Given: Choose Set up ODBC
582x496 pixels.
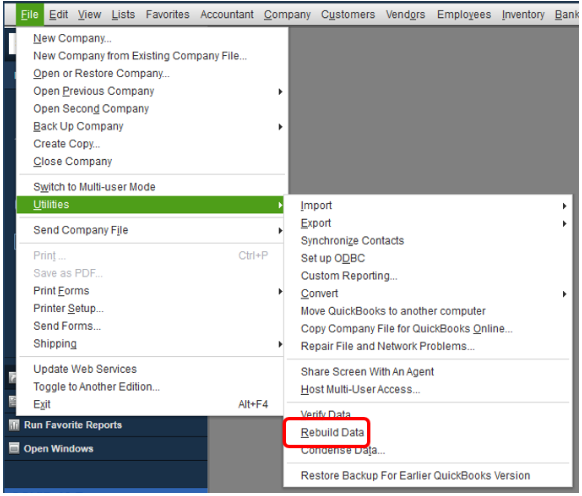Looking at the screenshot, I should click(x=428, y=258).
